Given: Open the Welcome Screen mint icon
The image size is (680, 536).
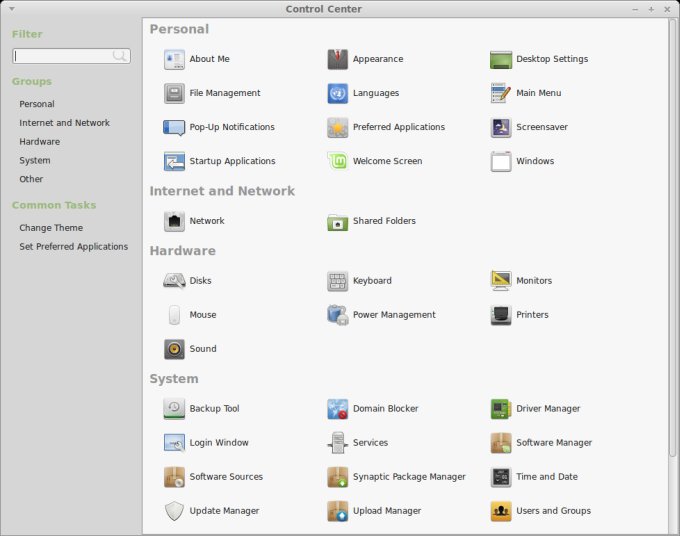Looking at the screenshot, I should [x=338, y=161].
